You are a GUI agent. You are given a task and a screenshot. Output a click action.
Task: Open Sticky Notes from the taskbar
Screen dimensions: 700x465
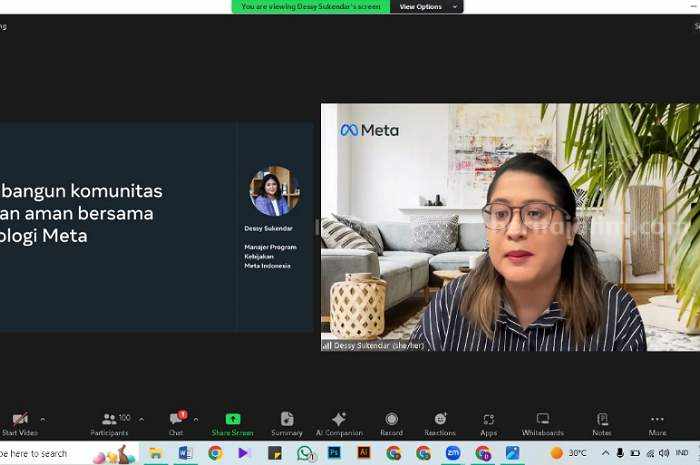275,453
